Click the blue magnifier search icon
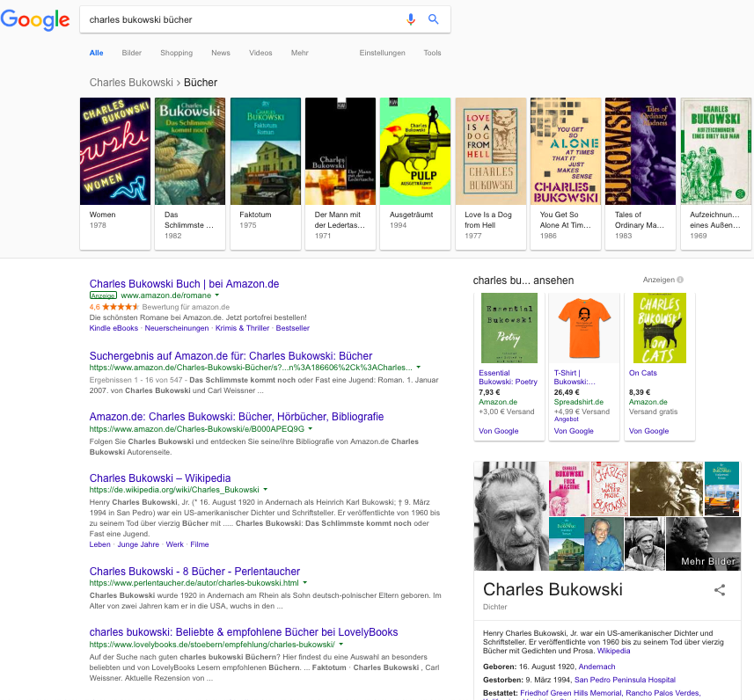 433,19
